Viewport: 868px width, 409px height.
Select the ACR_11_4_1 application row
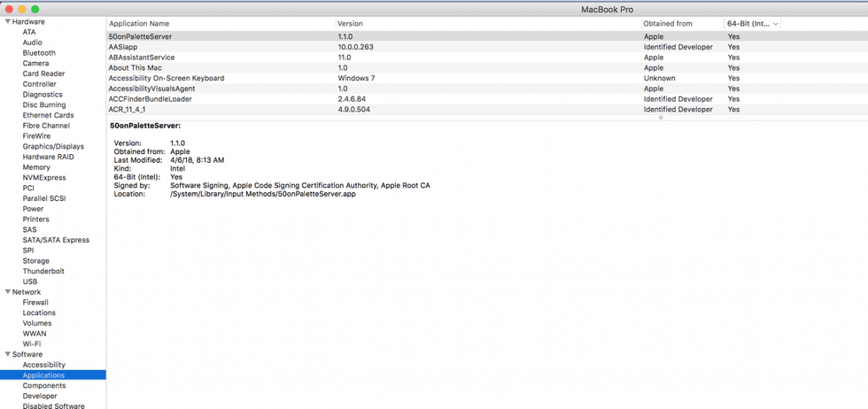[x=487, y=110]
